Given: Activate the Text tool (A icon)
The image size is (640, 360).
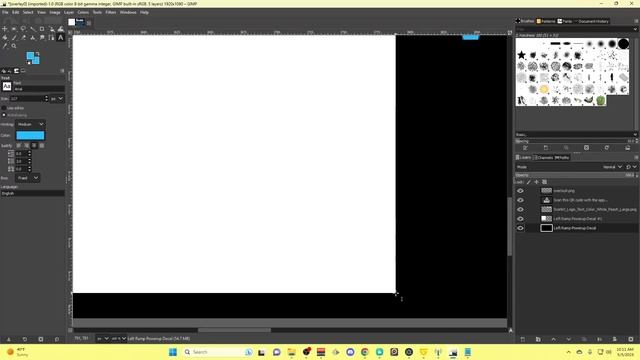Looking at the screenshot, I should [61, 38].
